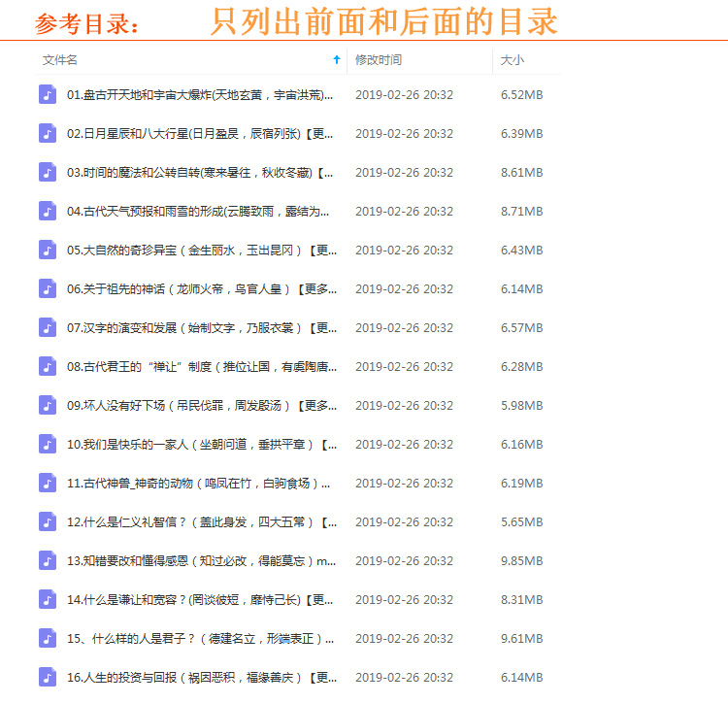This screenshot has height=704, width=728.
Task: Click the music icon beside 02.日月星辰和八大行星
Action: click(x=48, y=133)
